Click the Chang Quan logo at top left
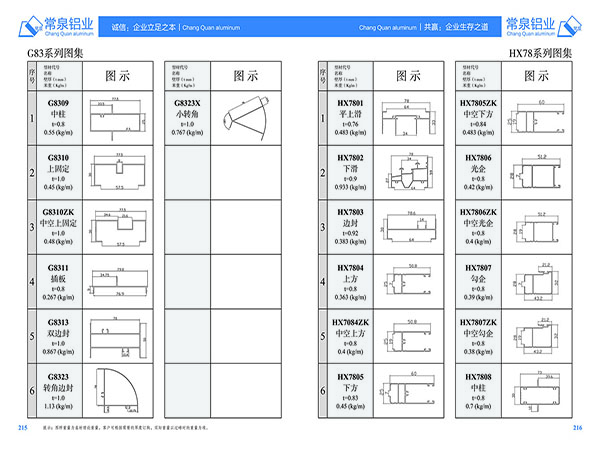600x450 pixels. [x=56, y=26]
